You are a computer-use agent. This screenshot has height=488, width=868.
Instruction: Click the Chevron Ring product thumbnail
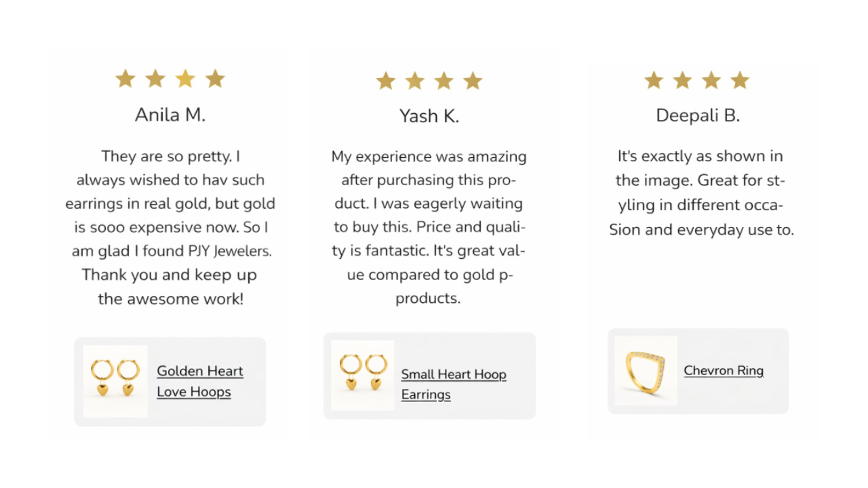coord(646,371)
